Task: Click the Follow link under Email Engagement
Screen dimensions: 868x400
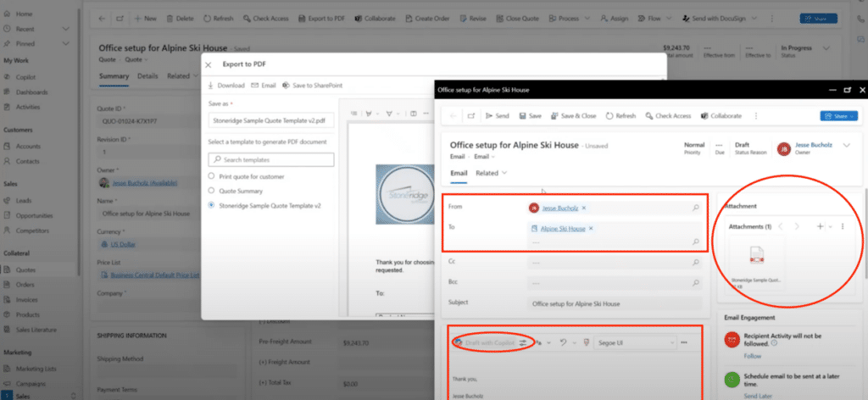Action: point(754,357)
